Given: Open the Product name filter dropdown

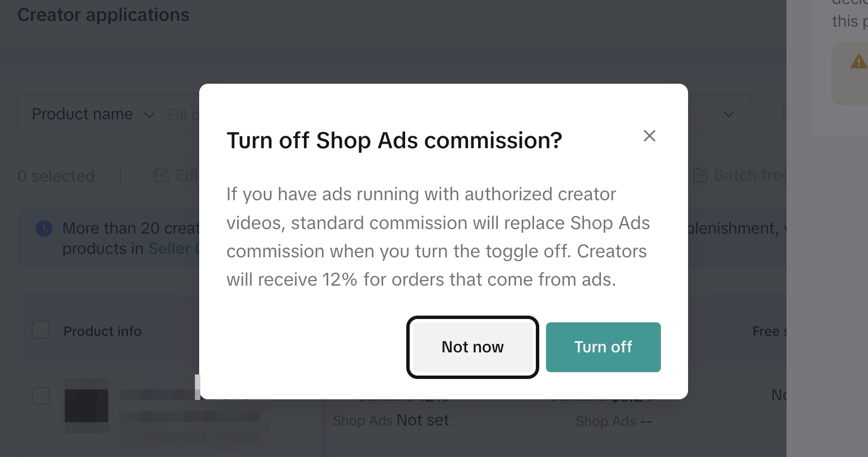Looking at the screenshot, I should (93, 114).
